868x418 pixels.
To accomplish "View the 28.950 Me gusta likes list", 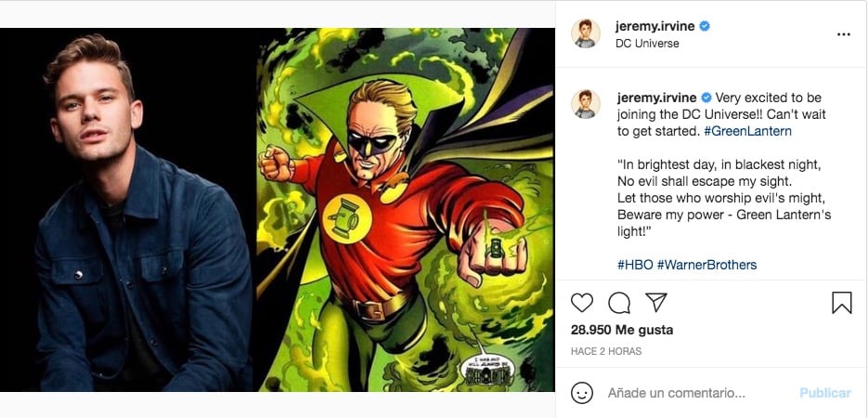I will click(x=622, y=330).
